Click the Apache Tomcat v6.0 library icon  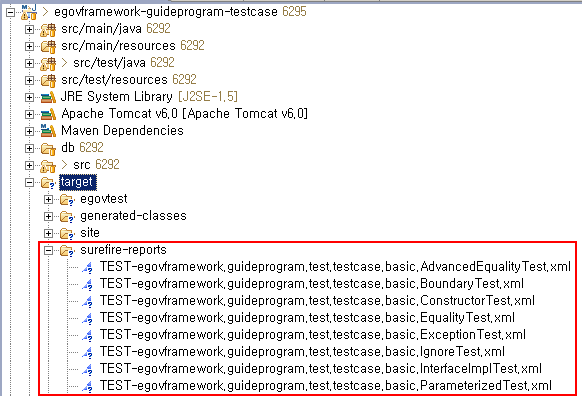48,114
